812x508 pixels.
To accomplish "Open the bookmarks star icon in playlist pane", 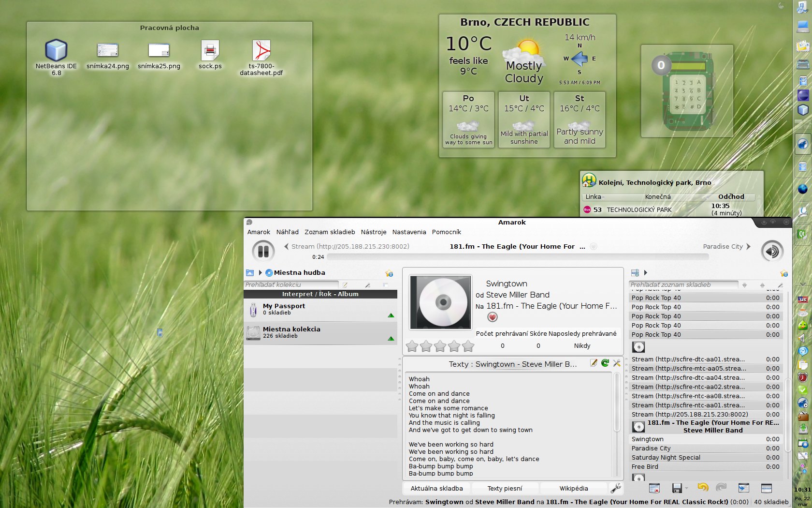I will (x=784, y=273).
